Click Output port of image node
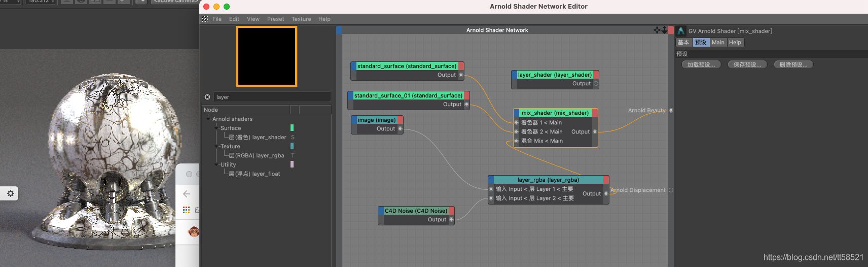The image size is (868, 267). tap(400, 129)
